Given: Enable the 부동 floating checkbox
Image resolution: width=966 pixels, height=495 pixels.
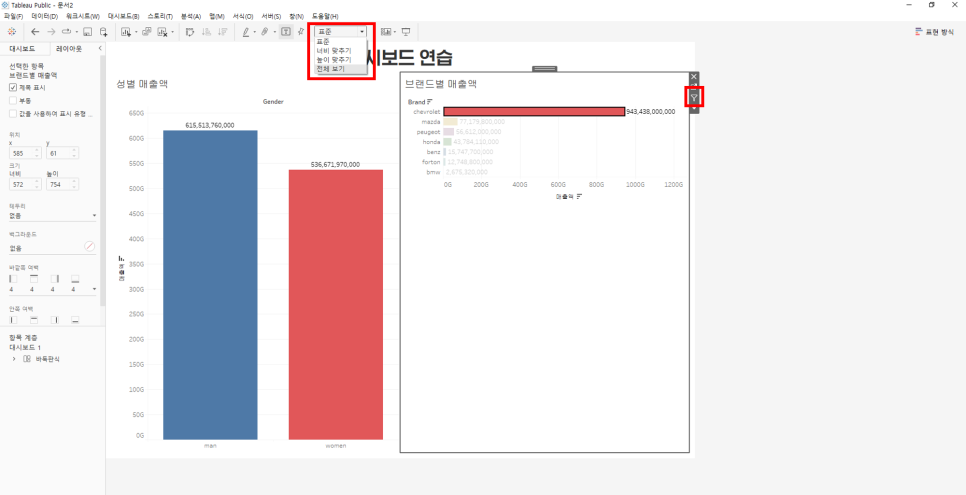Looking at the screenshot, I should pyautogui.click(x=13, y=100).
